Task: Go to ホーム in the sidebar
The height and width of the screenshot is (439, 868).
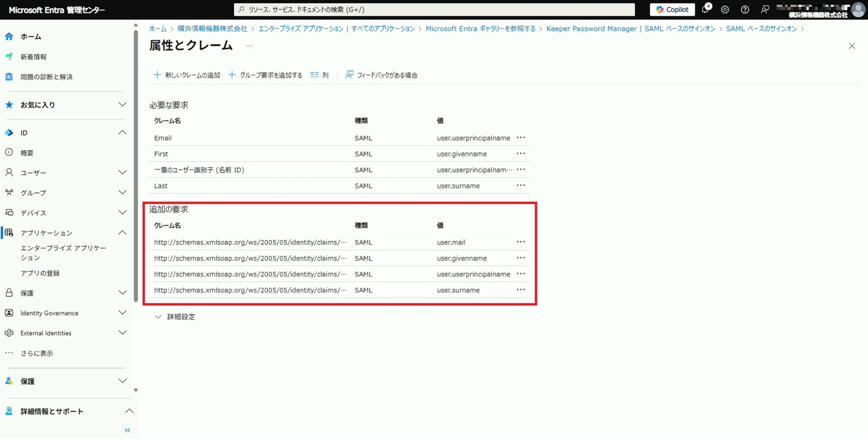Action: (31, 37)
